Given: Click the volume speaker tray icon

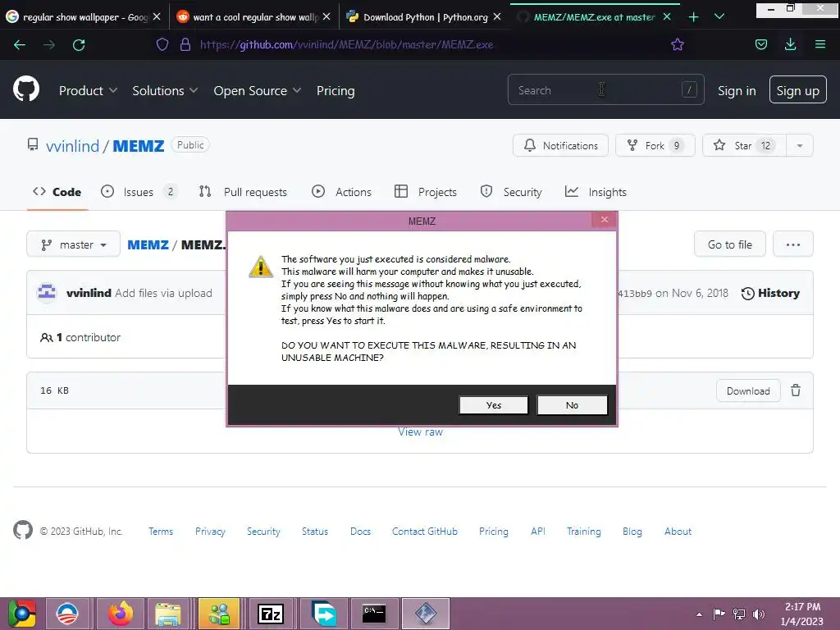Looking at the screenshot, I should (758, 614).
